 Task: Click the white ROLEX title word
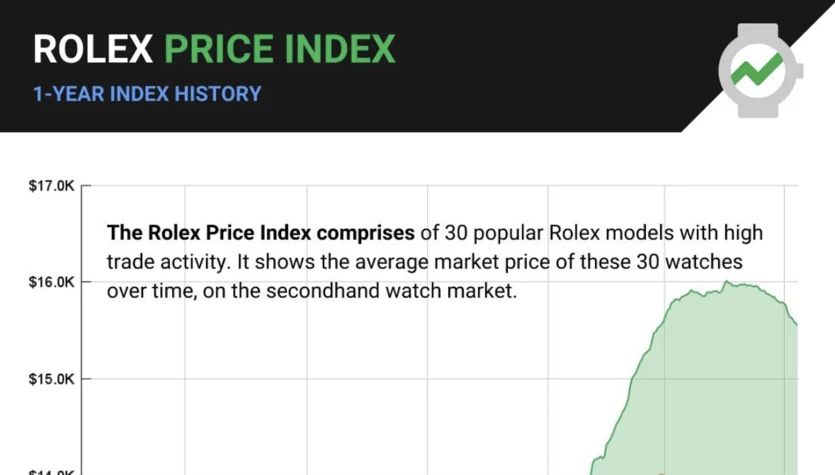(x=93, y=50)
